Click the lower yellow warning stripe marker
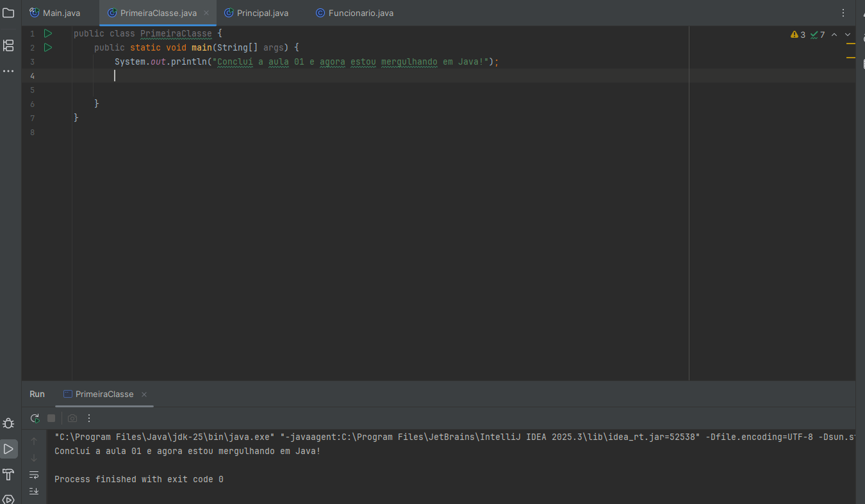The width and height of the screenshot is (865, 504). [x=851, y=58]
